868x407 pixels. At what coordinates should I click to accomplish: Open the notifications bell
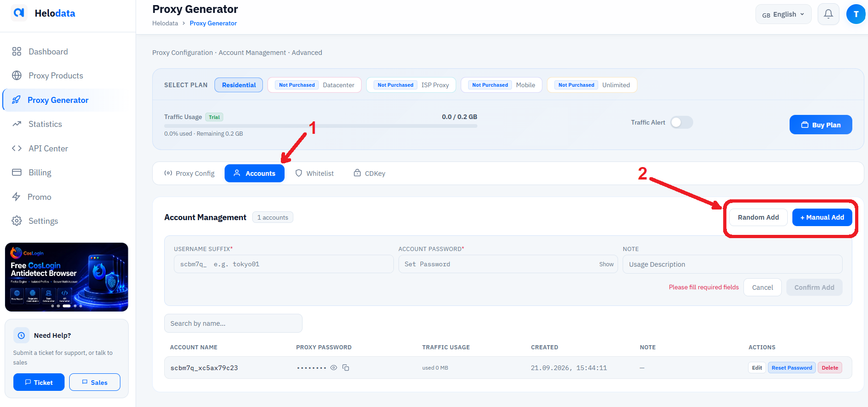pyautogui.click(x=828, y=14)
